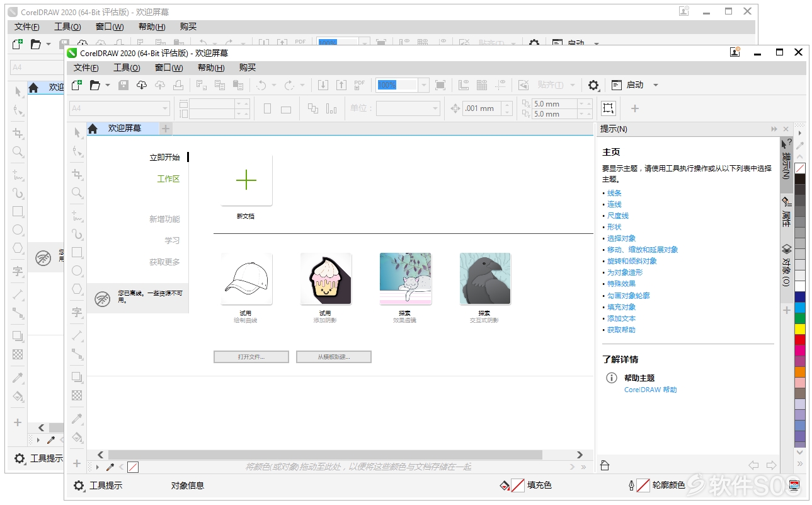The height and width of the screenshot is (505, 812).
Task: Open the 购买 menu in front window
Action: (x=248, y=68)
